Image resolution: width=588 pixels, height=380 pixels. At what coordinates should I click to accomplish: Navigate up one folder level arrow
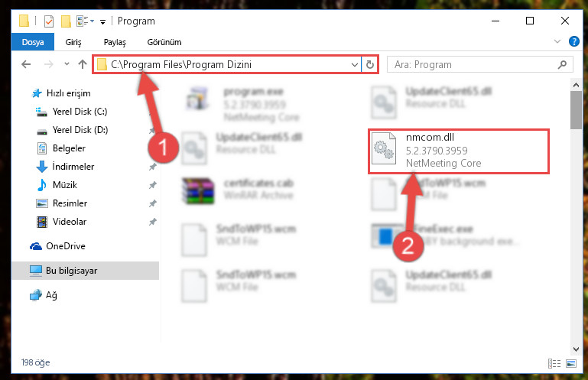(83, 64)
